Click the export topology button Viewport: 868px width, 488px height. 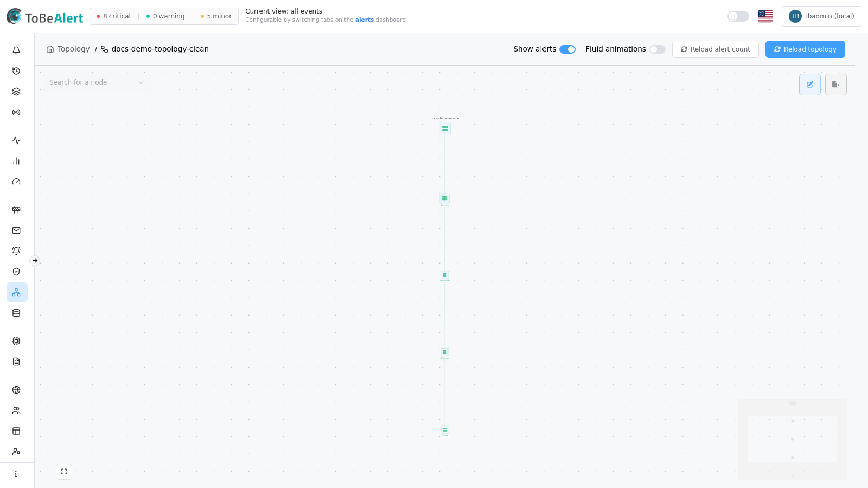point(836,85)
